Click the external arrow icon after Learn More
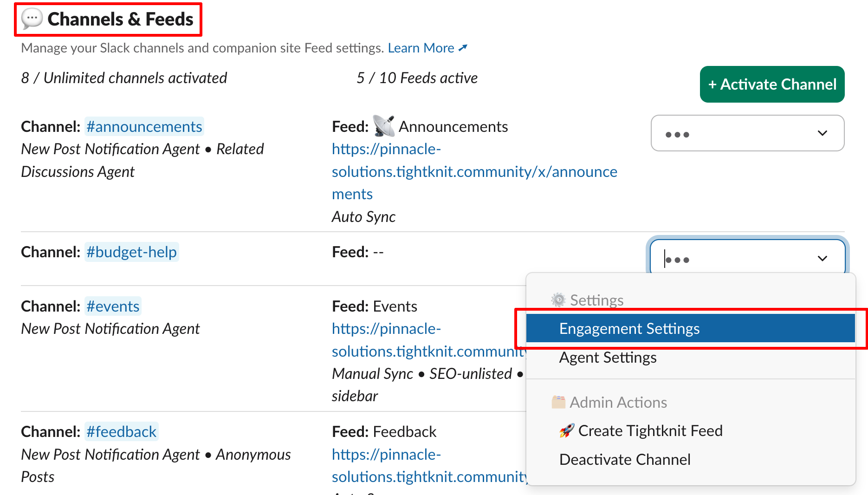 [463, 48]
